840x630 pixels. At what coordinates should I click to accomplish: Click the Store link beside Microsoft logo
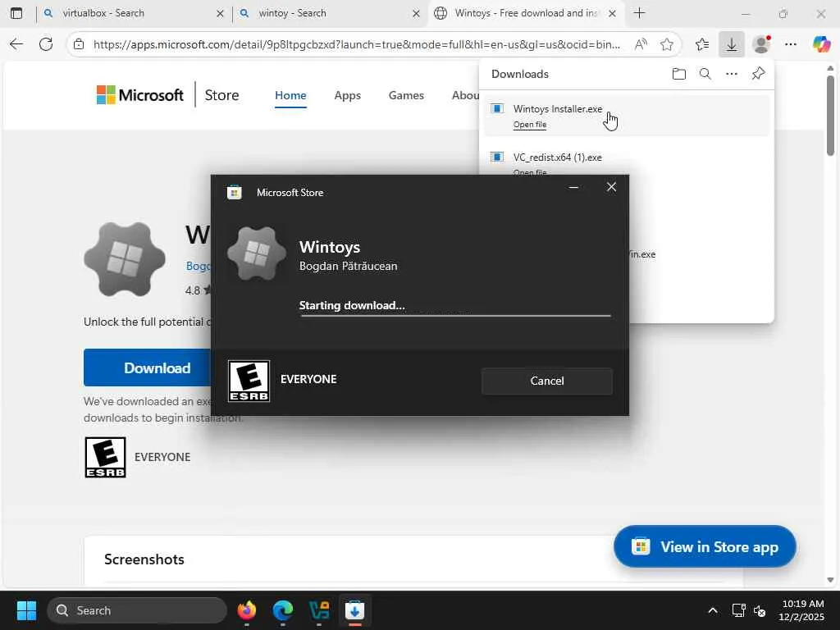tap(221, 95)
